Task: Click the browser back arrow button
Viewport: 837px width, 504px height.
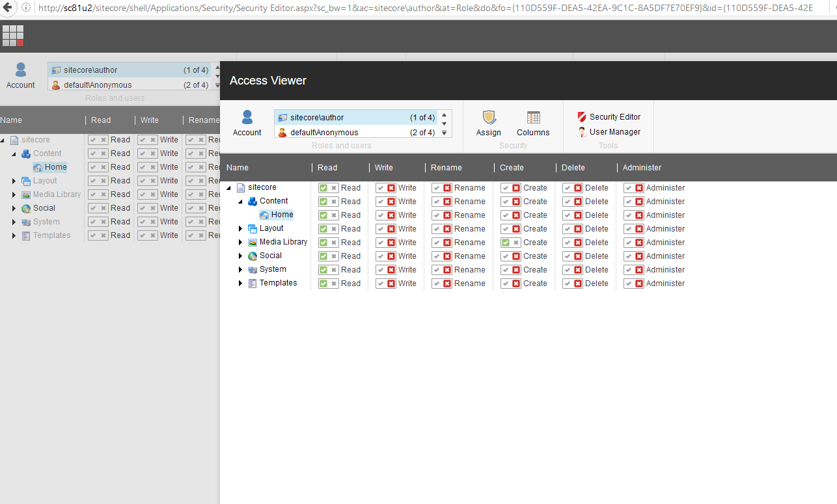Action: pyautogui.click(x=8, y=8)
